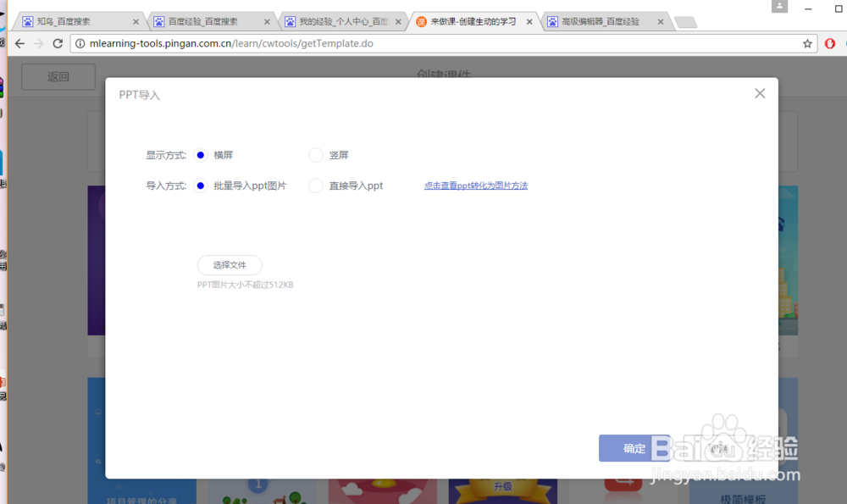
Task: Close the PPT导入 dialog with the X
Action: 760,93
